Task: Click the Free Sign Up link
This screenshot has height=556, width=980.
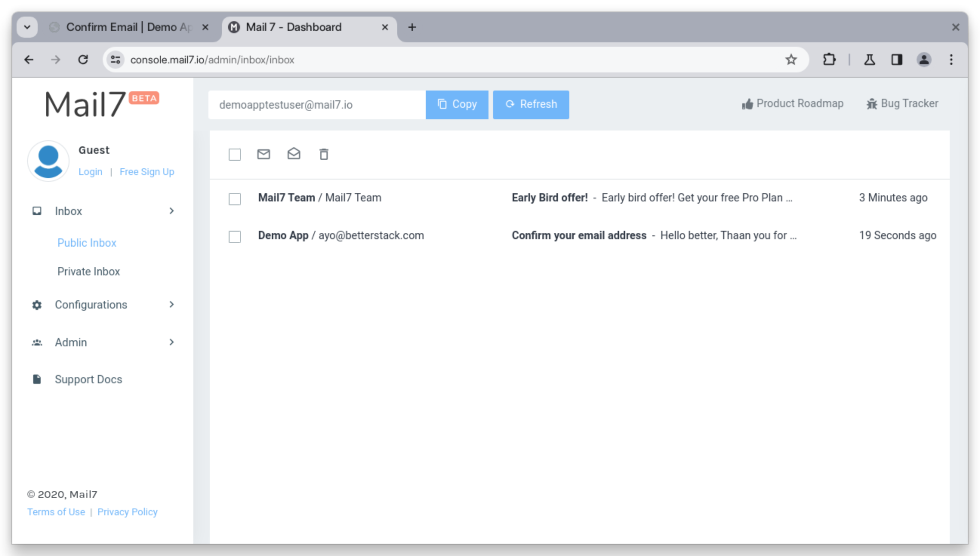Action: 147,172
